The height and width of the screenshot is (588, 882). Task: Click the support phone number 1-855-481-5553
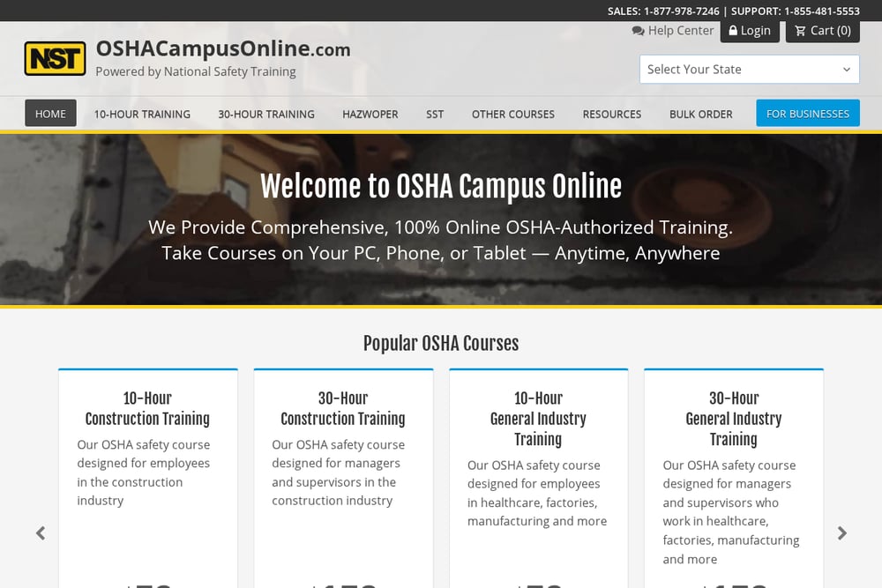click(822, 11)
